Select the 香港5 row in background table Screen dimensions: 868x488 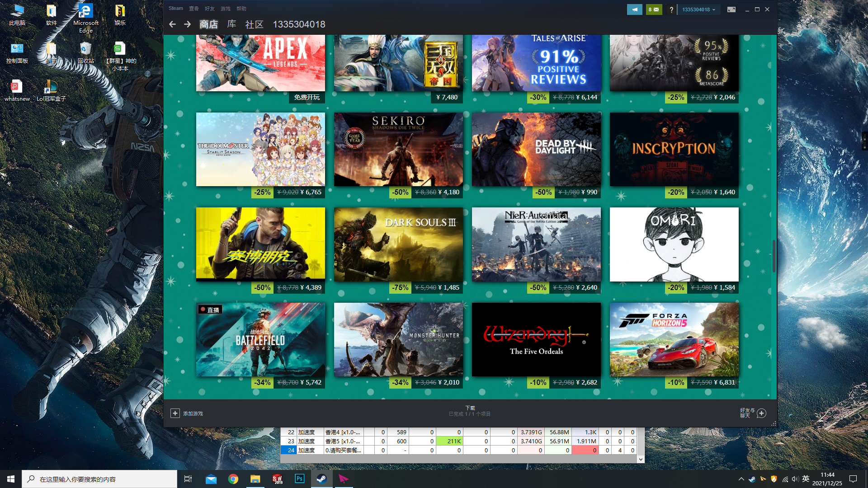click(458, 441)
